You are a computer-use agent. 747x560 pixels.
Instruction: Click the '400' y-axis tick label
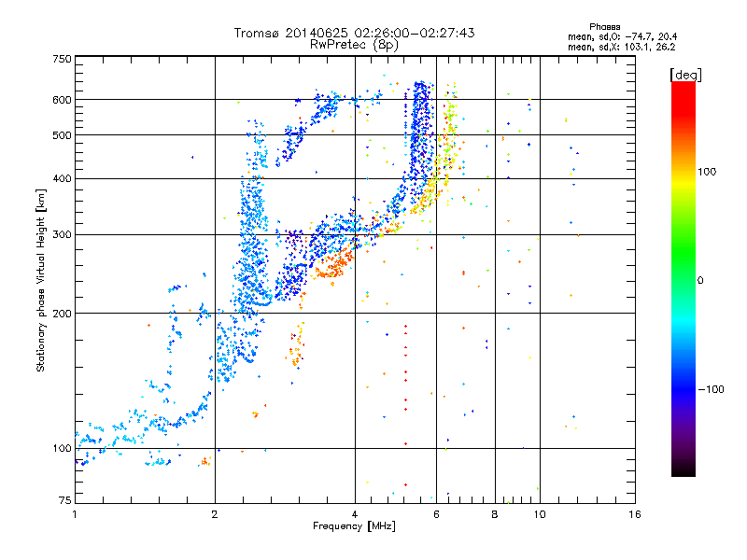pyautogui.click(x=62, y=179)
